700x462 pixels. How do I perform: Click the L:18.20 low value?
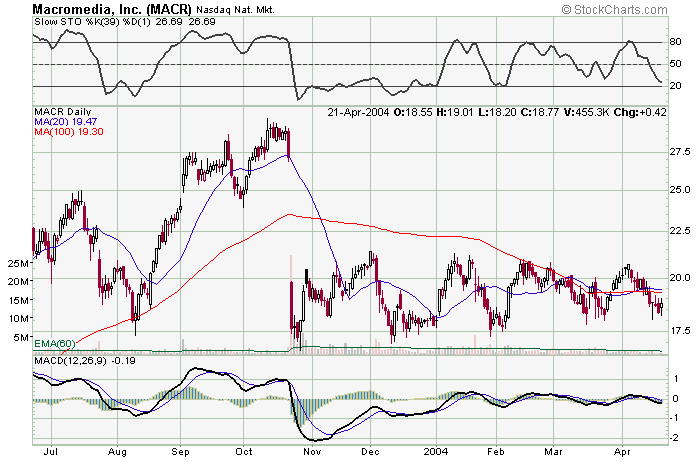(x=497, y=112)
